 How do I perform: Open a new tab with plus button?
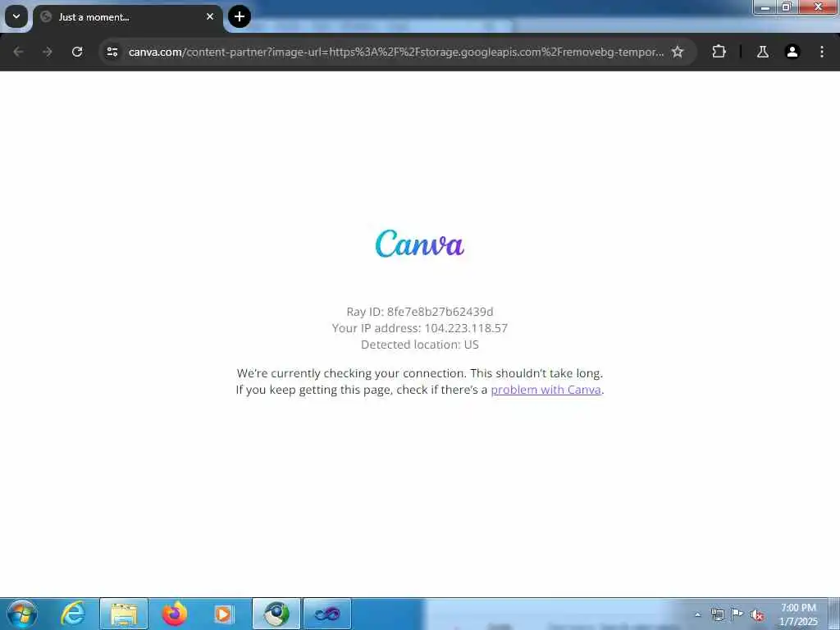(240, 16)
